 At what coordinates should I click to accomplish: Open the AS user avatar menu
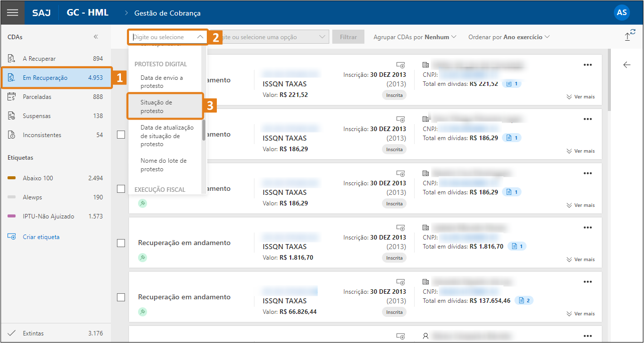(621, 13)
